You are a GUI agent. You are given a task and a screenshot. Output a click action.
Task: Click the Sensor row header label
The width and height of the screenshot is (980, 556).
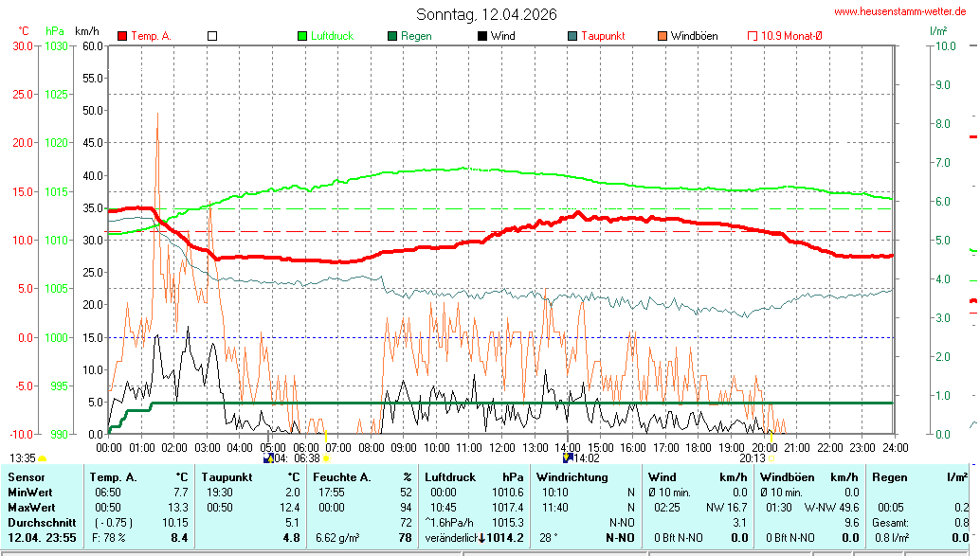(26, 477)
